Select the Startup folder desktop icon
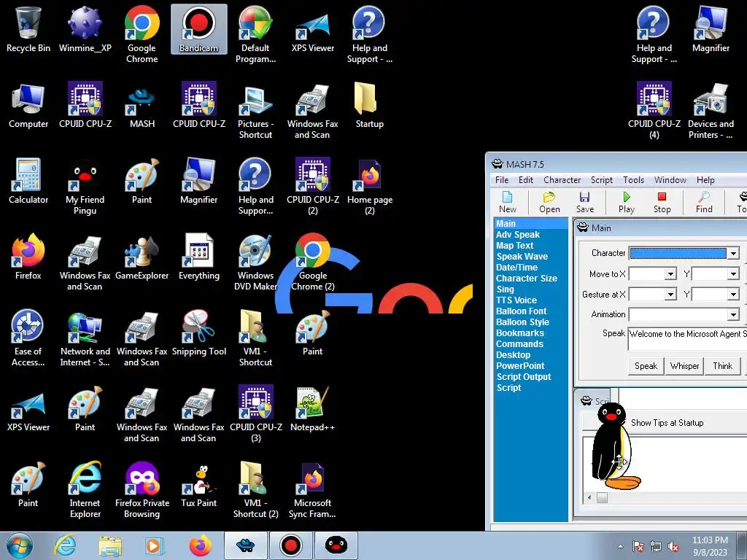This screenshot has width=747, height=560. tap(369, 105)
